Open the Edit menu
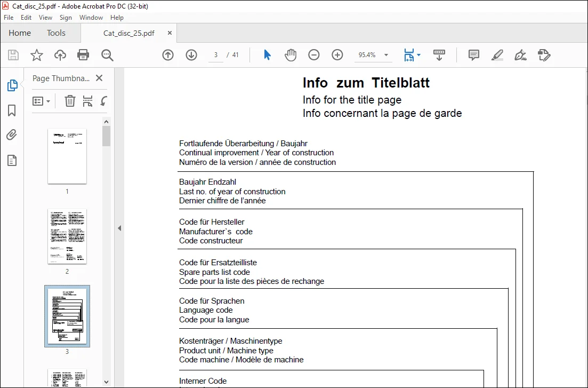The image size is (588, 388). tap(26, 17)
